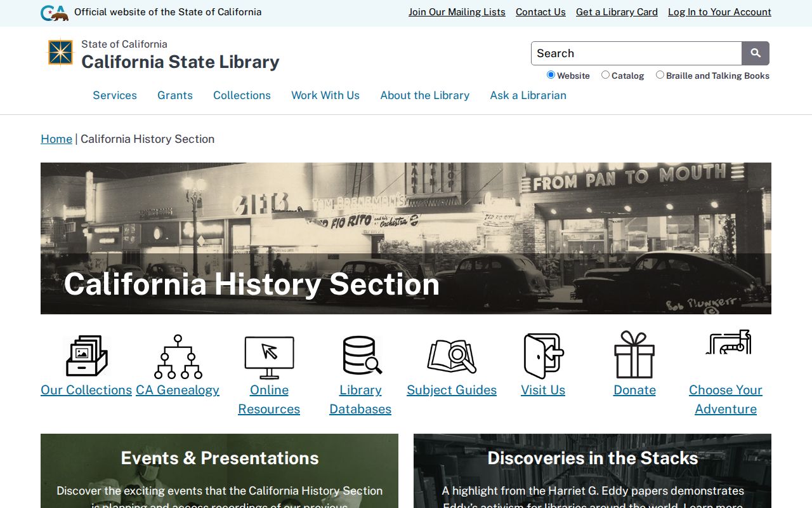Click the Our Collections text link
Viewport: 812px width, 508px height.
click(x=86, y=390)
